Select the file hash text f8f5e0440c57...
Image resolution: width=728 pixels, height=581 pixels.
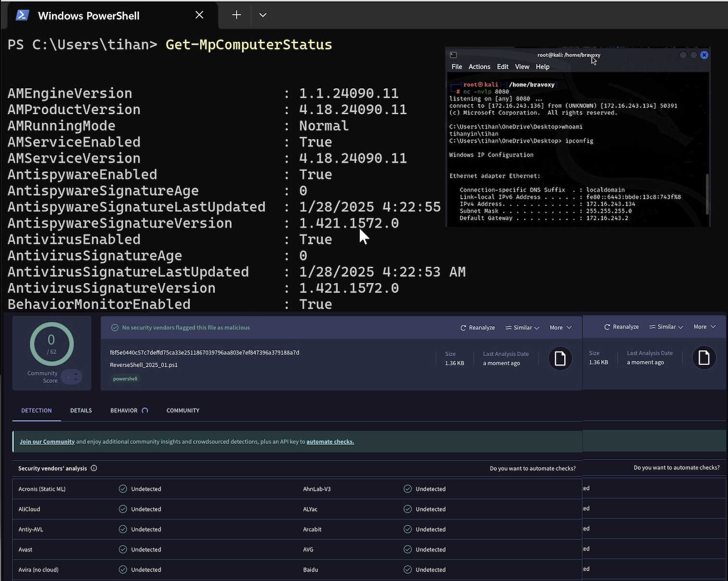pos(204,353)
